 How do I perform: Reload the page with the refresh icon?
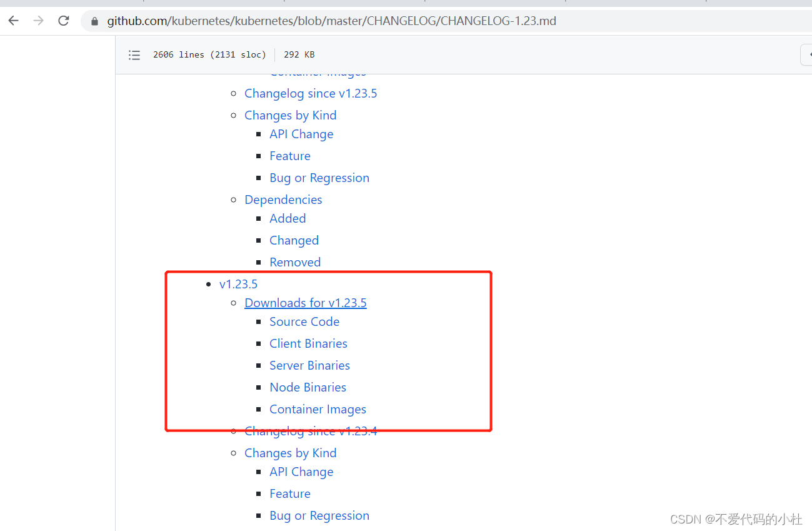click(64, 21)
